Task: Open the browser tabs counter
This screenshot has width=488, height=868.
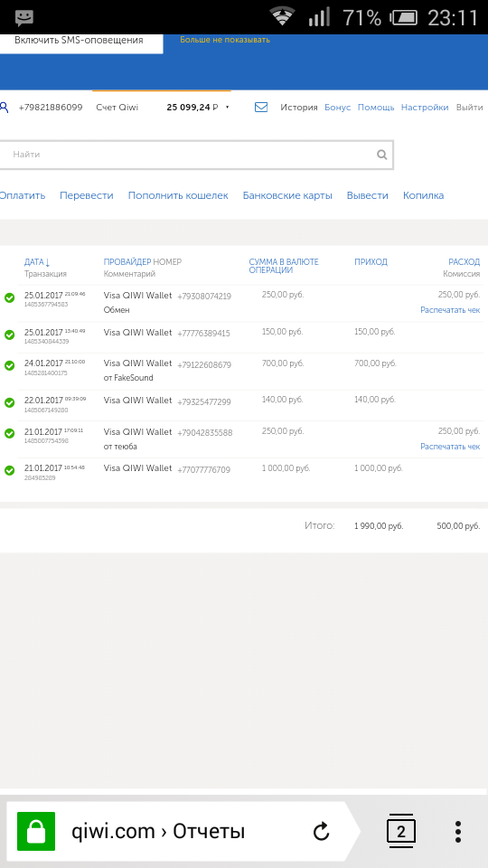Action: pos(401,831)
